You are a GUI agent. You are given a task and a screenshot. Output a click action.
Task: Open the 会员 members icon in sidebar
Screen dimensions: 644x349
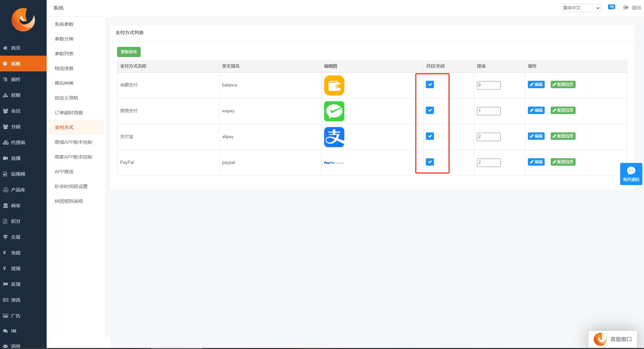tap(5, 111)
